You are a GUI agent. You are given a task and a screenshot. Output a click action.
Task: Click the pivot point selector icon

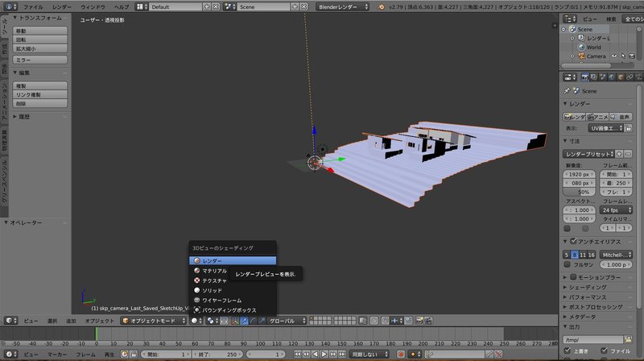point(213,321)
